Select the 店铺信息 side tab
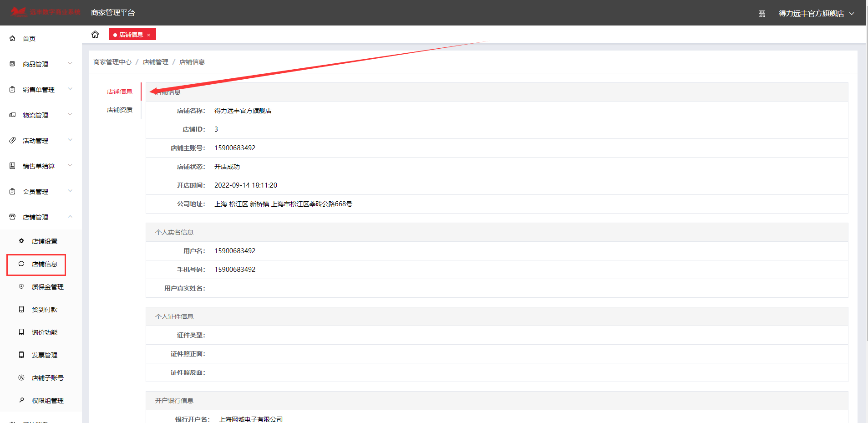 click(120, 92)
